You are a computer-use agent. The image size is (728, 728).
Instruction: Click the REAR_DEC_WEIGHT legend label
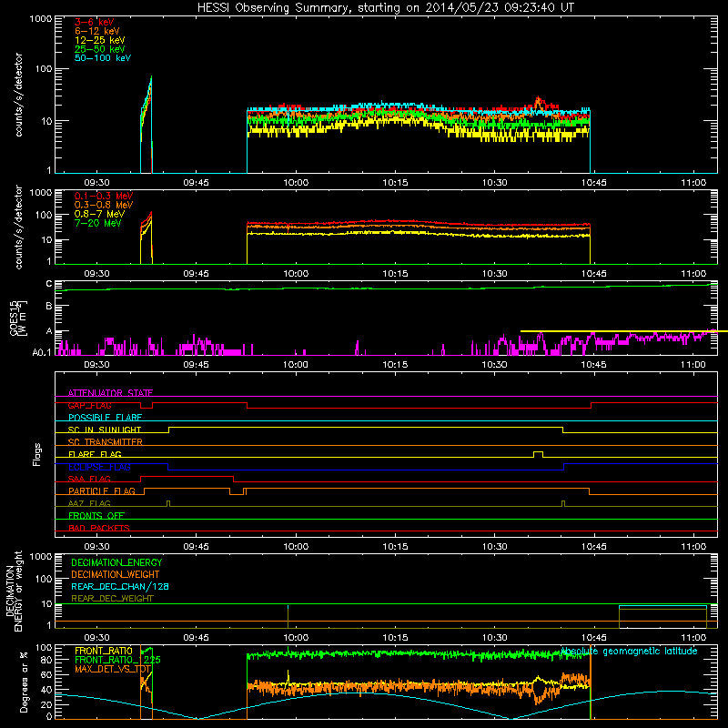(x=112, y=599)
